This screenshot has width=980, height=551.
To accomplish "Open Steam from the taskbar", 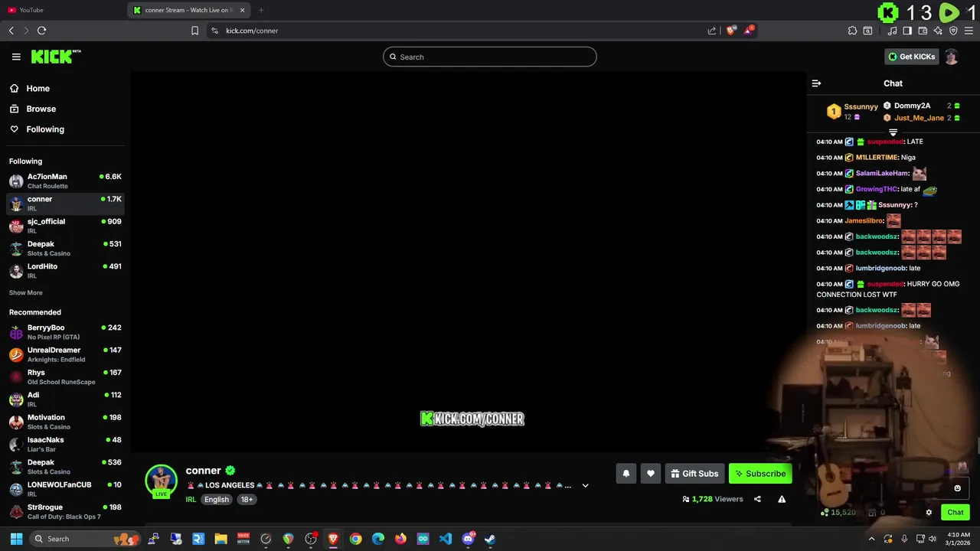I will pos(490,539).
